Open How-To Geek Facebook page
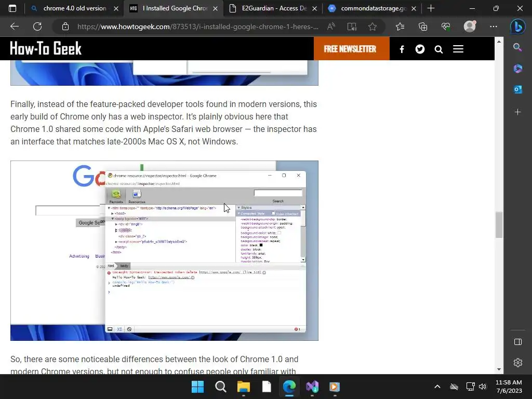The image size is (532, 399). click(402, 49)
